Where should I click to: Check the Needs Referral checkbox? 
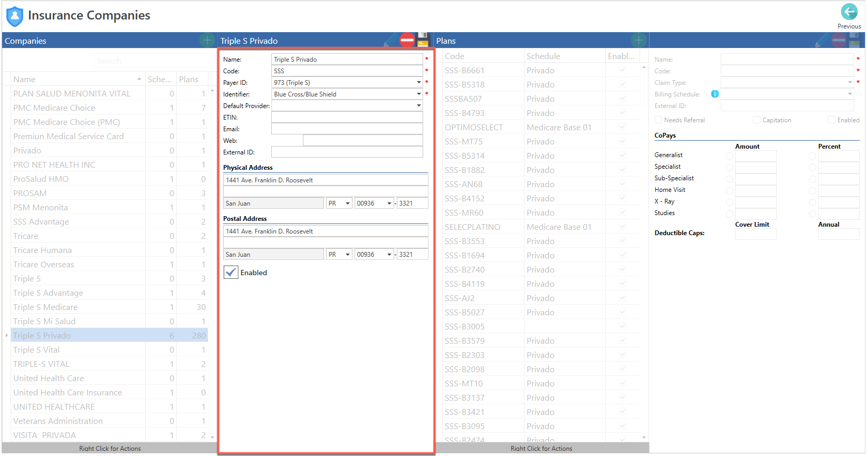point(658,120)
